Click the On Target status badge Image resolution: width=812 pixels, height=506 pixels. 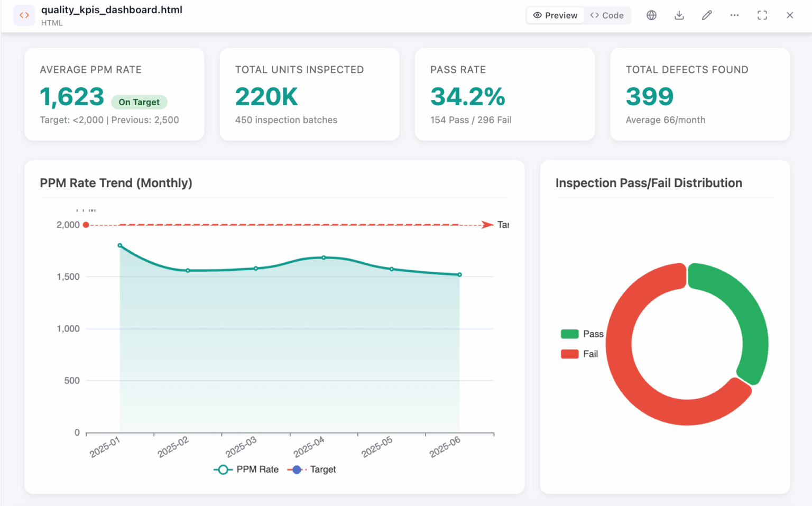pos(139,102)
